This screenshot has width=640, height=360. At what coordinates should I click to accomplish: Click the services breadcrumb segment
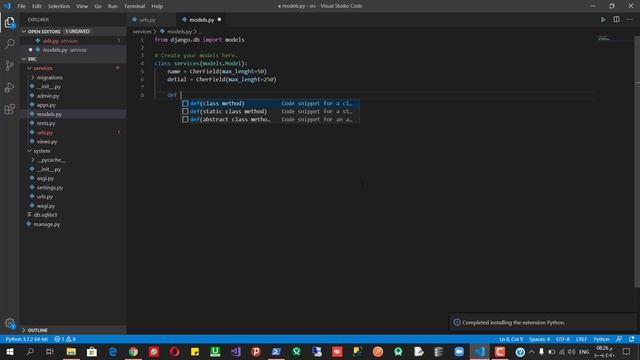[x=142, y=31]
